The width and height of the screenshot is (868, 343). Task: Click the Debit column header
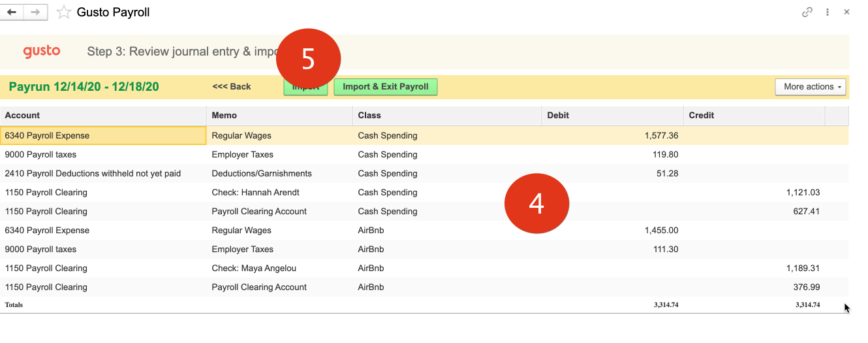point(612,115)
